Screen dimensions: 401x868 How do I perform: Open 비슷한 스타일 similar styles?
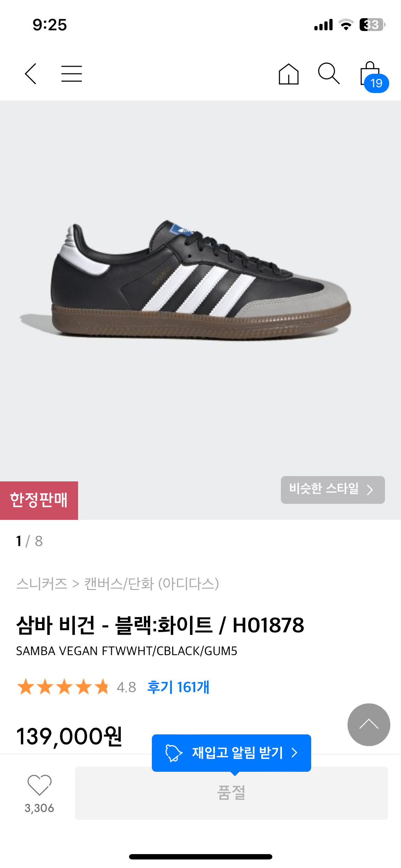pyautogui.click(x=333, y=490)
